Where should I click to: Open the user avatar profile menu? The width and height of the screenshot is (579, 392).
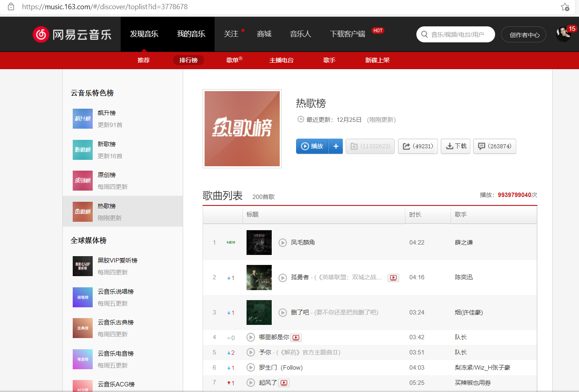[x=563, y=34]
